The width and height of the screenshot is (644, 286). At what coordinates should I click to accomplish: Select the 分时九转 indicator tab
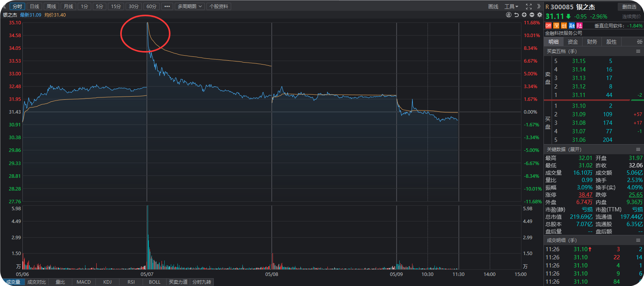[202, 282]
